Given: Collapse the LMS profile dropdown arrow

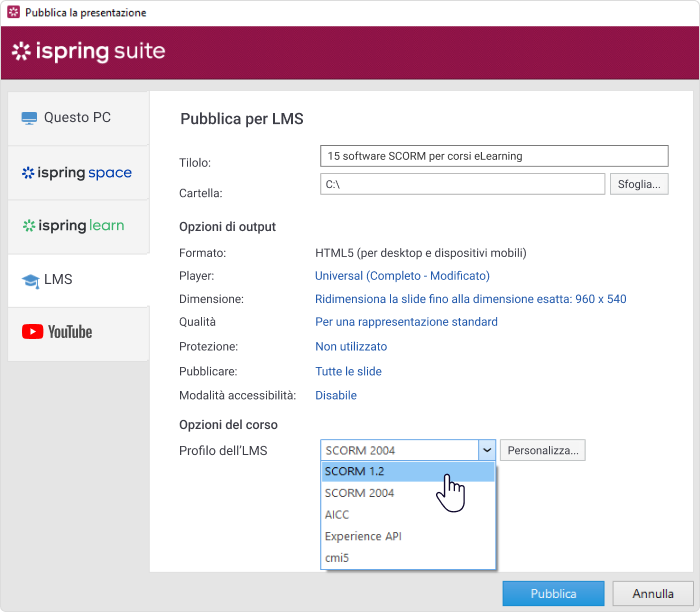Looking at the screenshot, I should (x=487, y=450).
